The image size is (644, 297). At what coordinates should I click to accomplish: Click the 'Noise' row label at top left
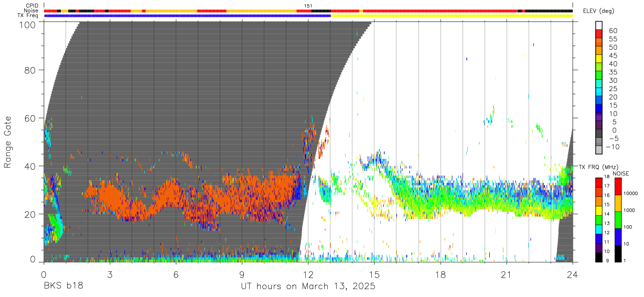click(x=31, y=11)
